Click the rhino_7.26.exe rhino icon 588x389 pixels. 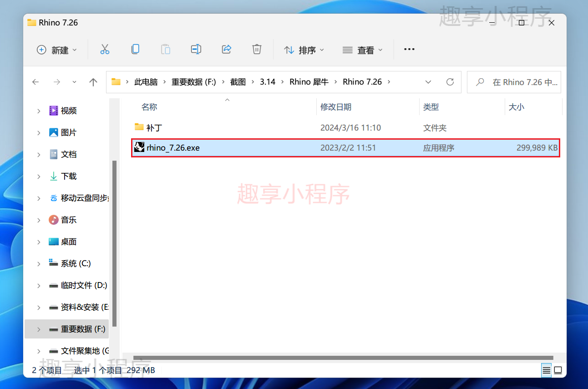pyautogui.click(x=139, y=147)
